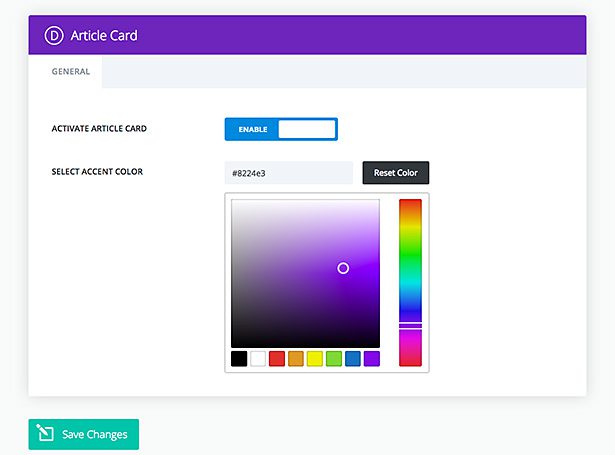
Task: Choose the red color swatch
Action: tap(277, 358)
